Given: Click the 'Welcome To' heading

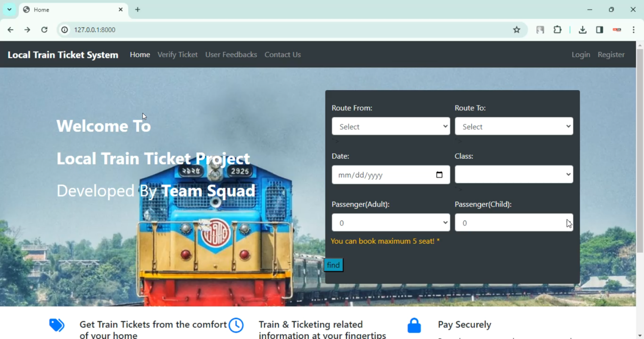Looking at the screenshot, I should pos(103,126).
